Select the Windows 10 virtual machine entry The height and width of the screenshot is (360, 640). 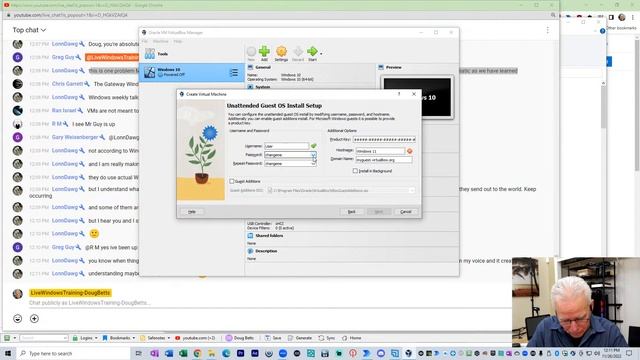click(x=191, y=72)
